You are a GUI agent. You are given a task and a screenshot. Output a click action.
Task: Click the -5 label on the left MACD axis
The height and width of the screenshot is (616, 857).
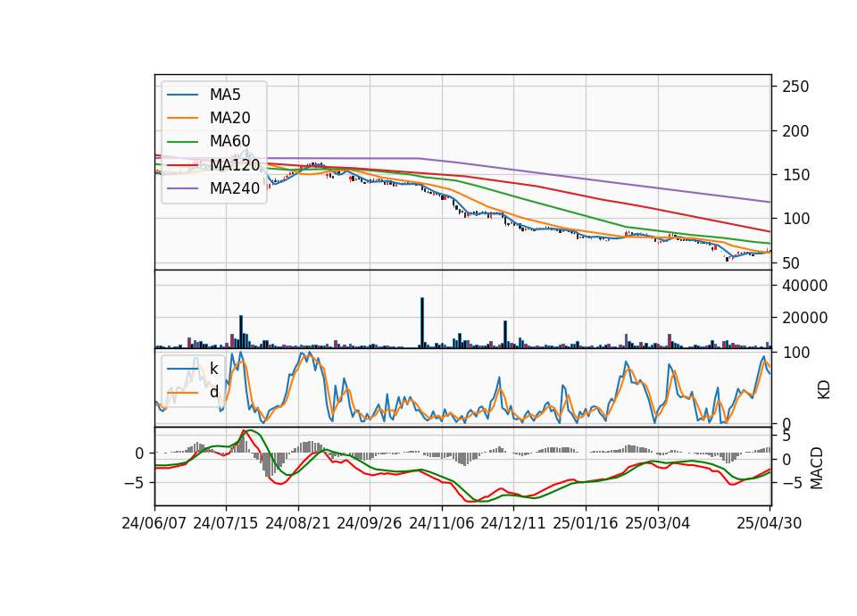tap(134, 483)
